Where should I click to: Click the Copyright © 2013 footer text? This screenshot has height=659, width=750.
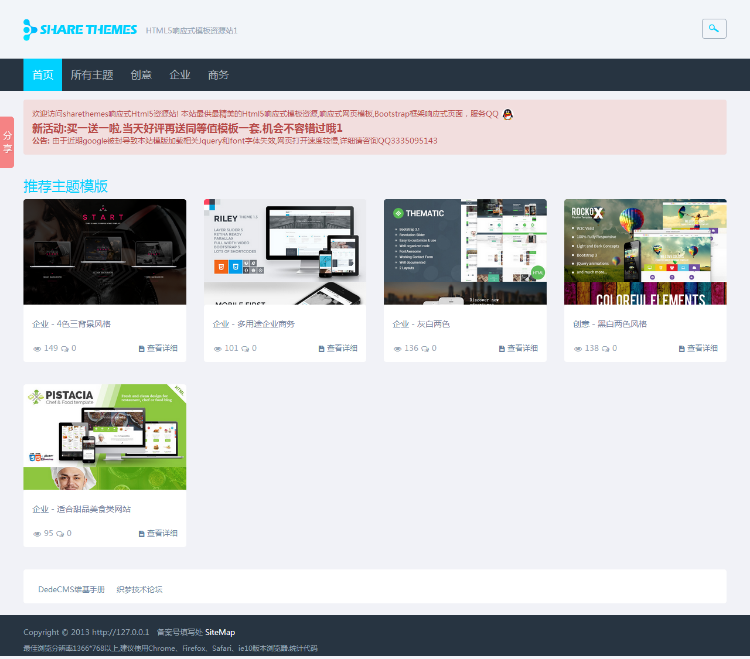[86, 632]
